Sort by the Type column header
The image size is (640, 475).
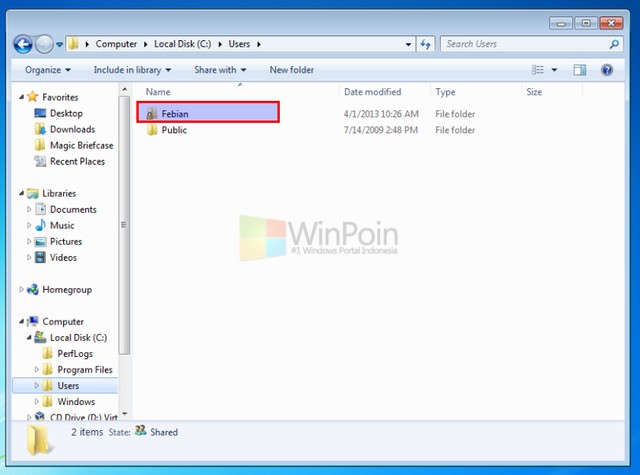tap(445, 92)
